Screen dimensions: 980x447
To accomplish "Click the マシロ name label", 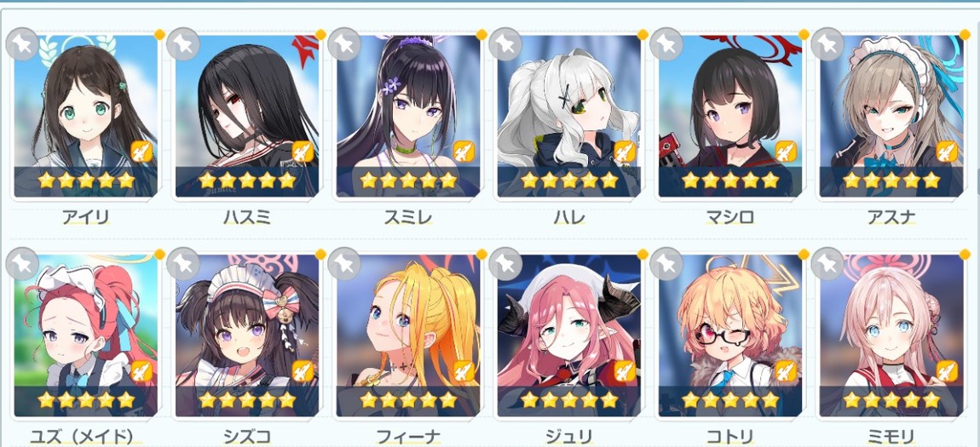I will coord(730,217).
